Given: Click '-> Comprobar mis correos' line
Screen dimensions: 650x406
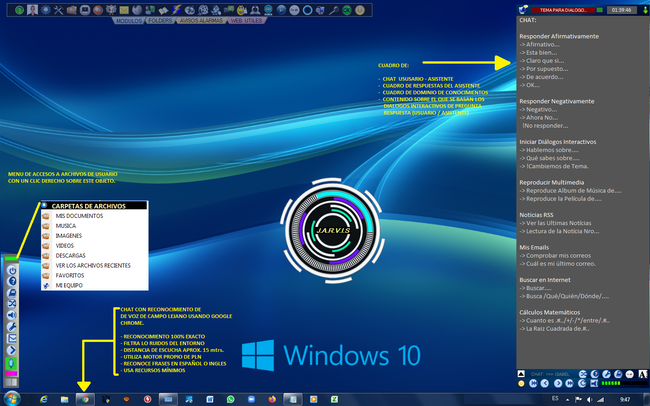Looking at the screenshot, I should point(555,255).
